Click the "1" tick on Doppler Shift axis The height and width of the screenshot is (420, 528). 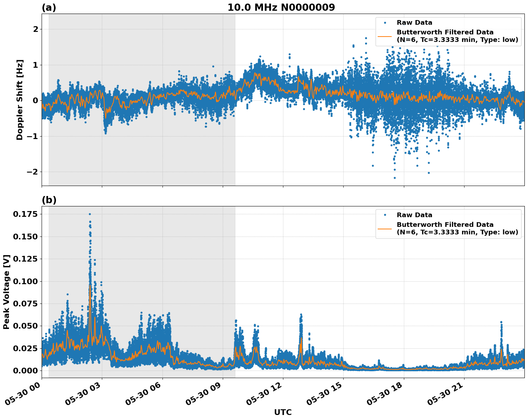coord(35,65)
